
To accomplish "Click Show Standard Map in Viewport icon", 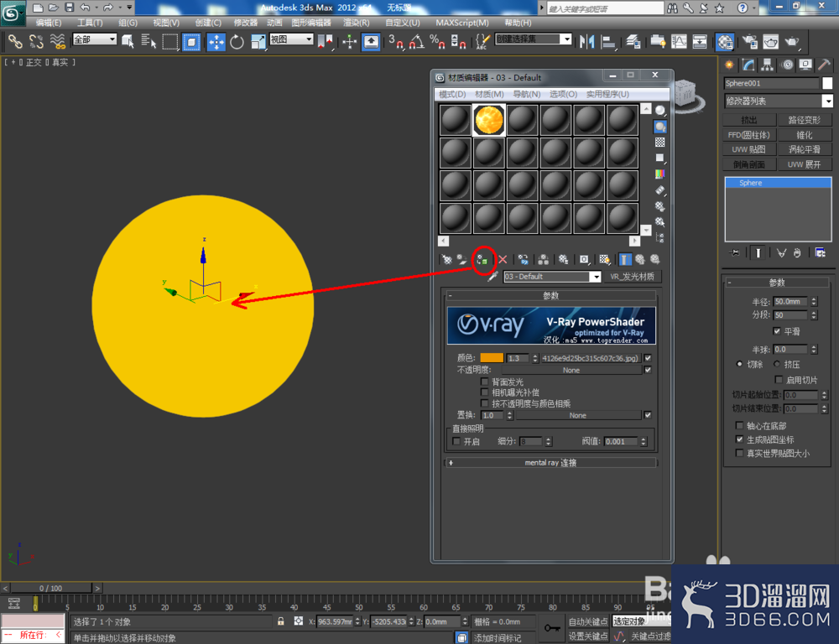I will click(605, 260).
